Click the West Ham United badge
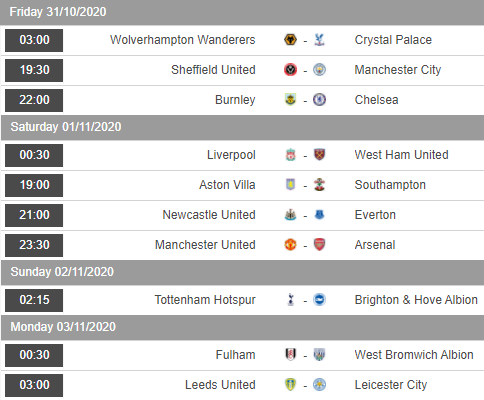The width and height of the screenshot is (484, 400). [x=319, y=155]
